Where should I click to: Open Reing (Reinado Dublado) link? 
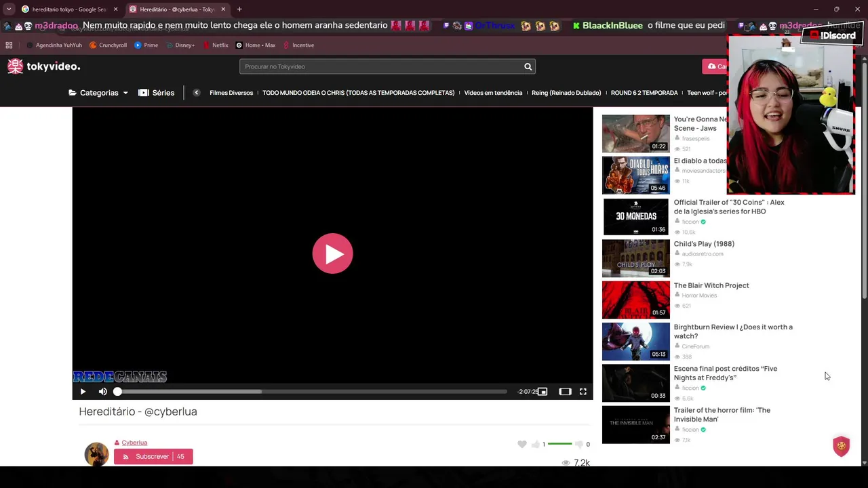coord(566,93)
